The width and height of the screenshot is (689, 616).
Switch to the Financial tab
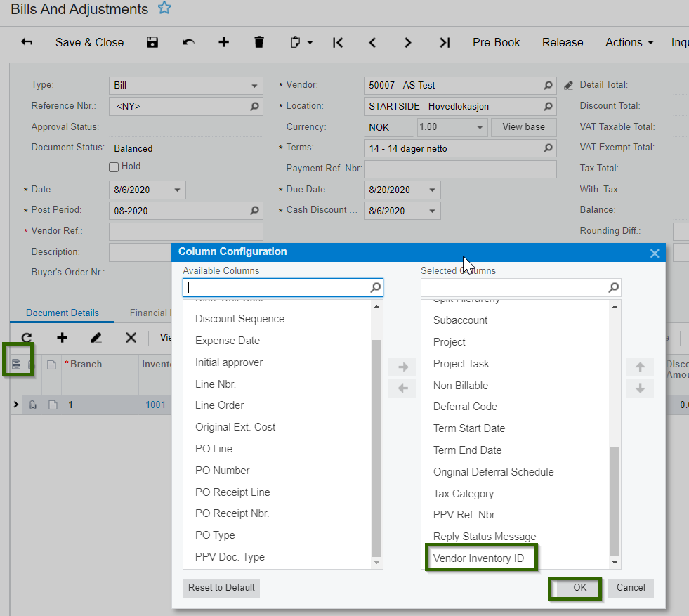point(150,313)
